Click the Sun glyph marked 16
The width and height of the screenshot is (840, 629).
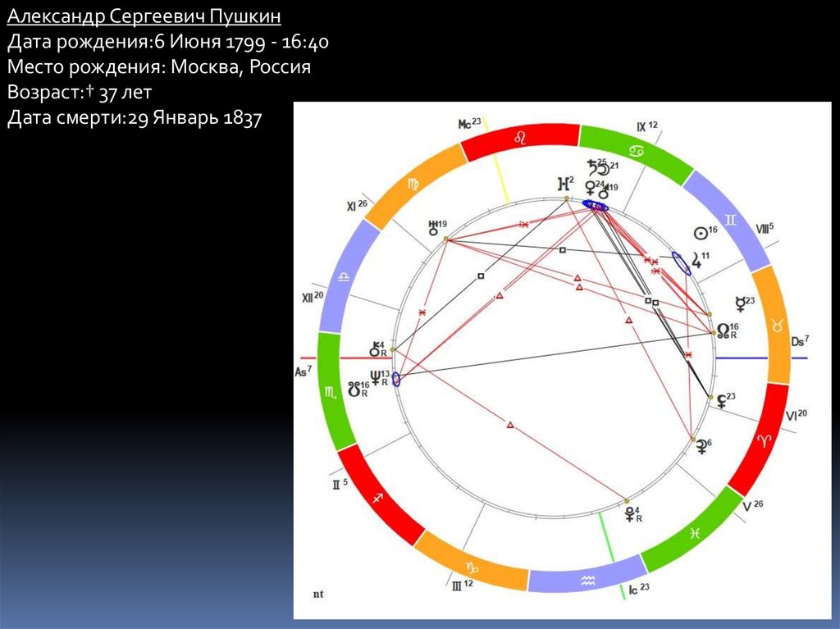(x=701, y=234)
